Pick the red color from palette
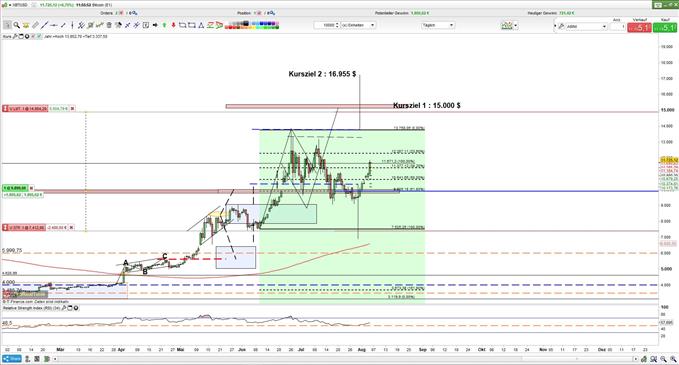This screenshot has height=365, width=679. 230,27
